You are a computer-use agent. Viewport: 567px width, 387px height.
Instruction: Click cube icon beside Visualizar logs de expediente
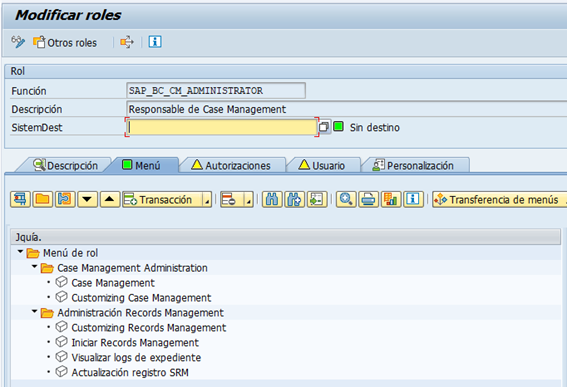[61, 356]
